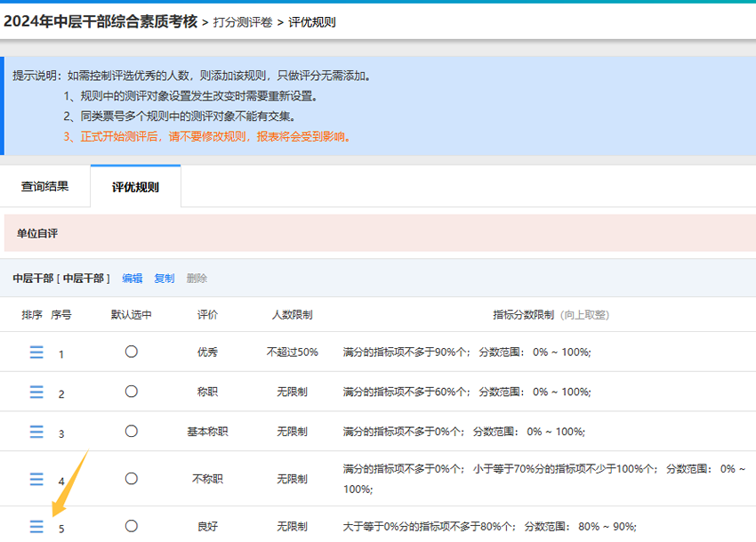Screen dimensions: 756x542
Task: Select 基本称职 as default radio button
Action: (131, 431)
